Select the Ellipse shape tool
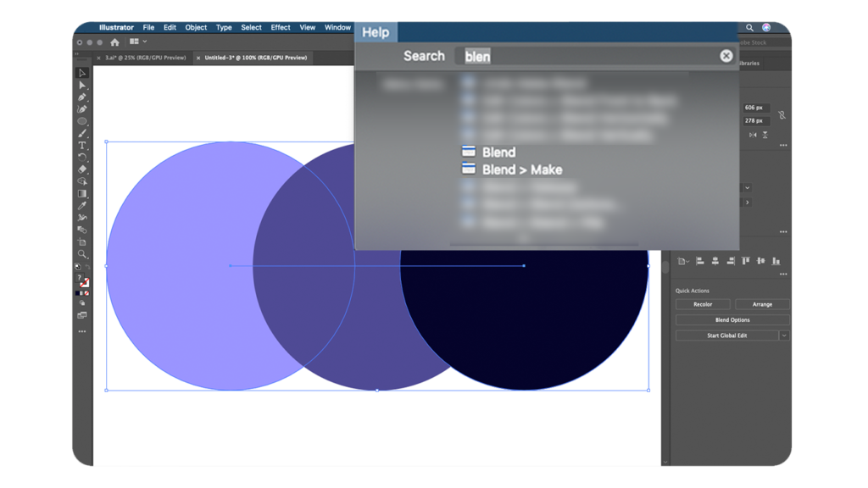 point(82,121)
